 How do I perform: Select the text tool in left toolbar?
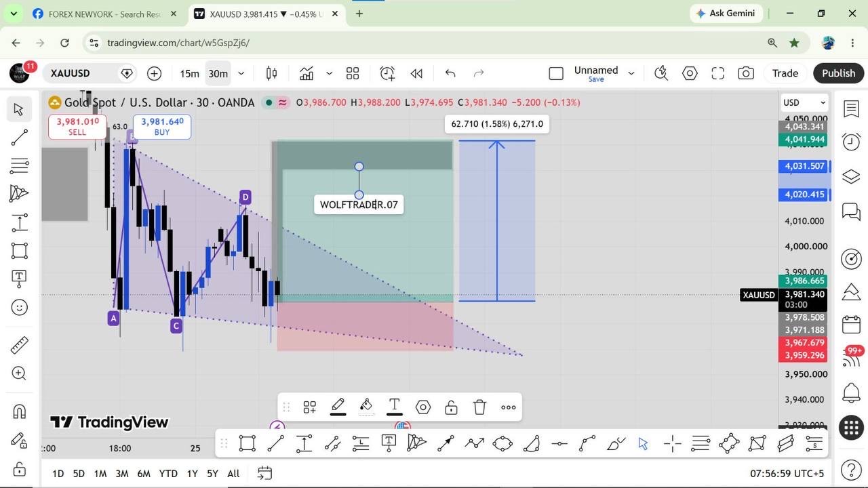(19, 279)
